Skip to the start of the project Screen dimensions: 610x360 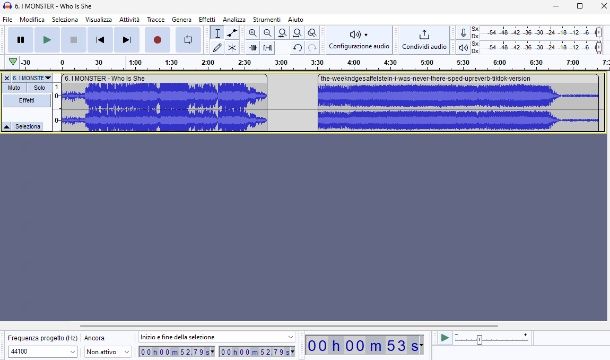click(100, 40)
